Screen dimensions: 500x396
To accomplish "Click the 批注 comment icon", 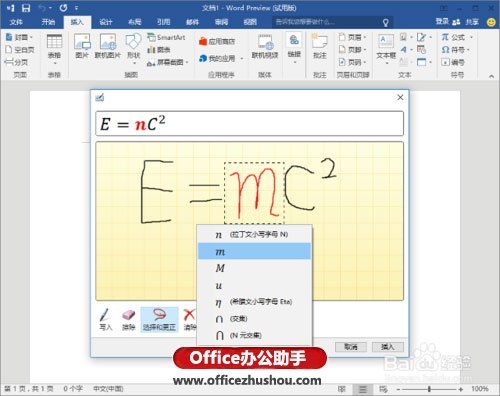I will (319, 46).
